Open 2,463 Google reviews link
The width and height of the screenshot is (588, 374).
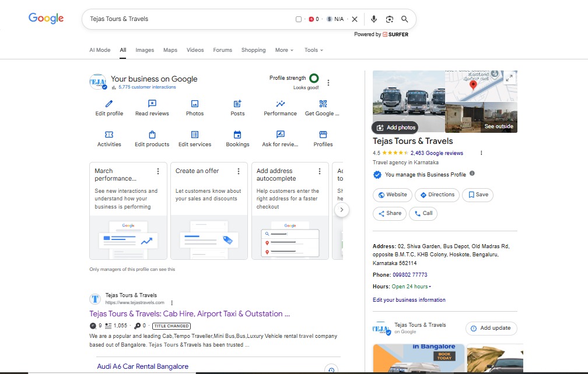pos(436,153)
